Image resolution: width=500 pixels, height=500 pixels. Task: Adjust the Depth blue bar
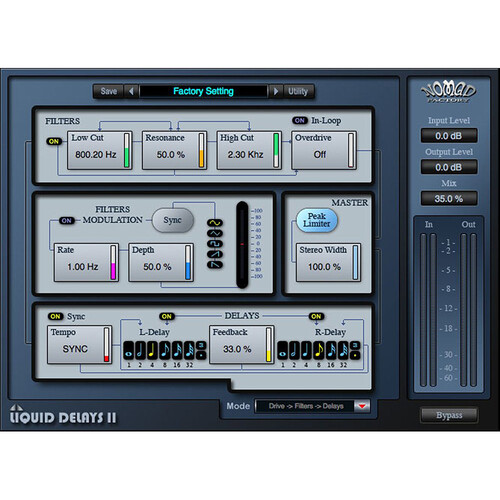pos(188,262)
